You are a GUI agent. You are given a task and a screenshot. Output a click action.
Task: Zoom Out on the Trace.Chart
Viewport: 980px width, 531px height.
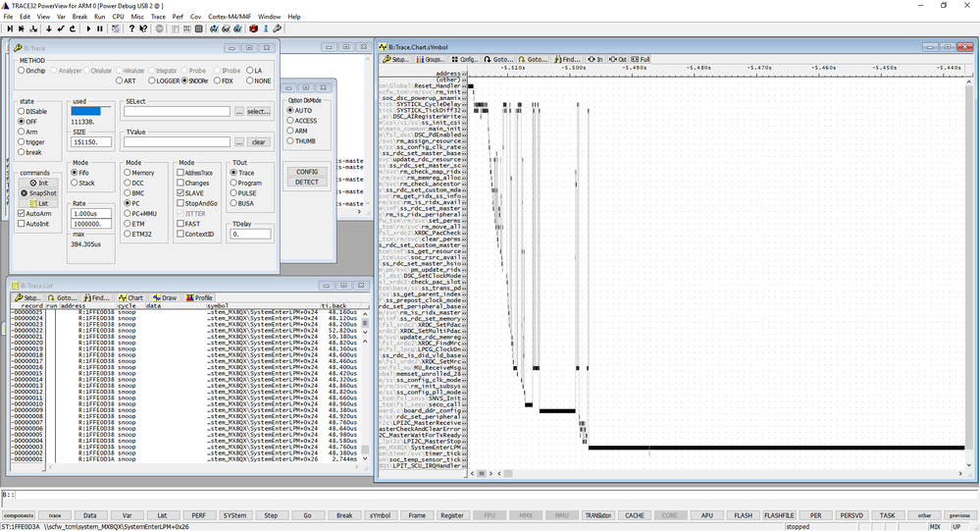617,60
